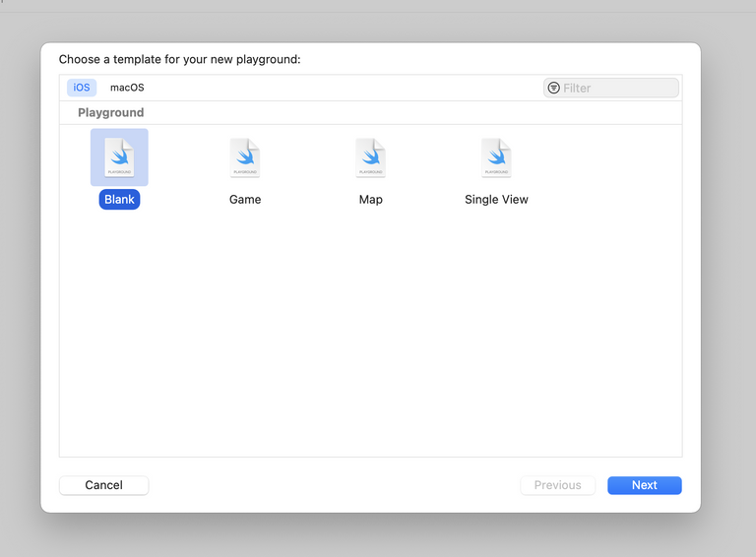The width and height of the screenshot is (756, 557).
Task: Focus the Filter text field
Action: point(611,88)
